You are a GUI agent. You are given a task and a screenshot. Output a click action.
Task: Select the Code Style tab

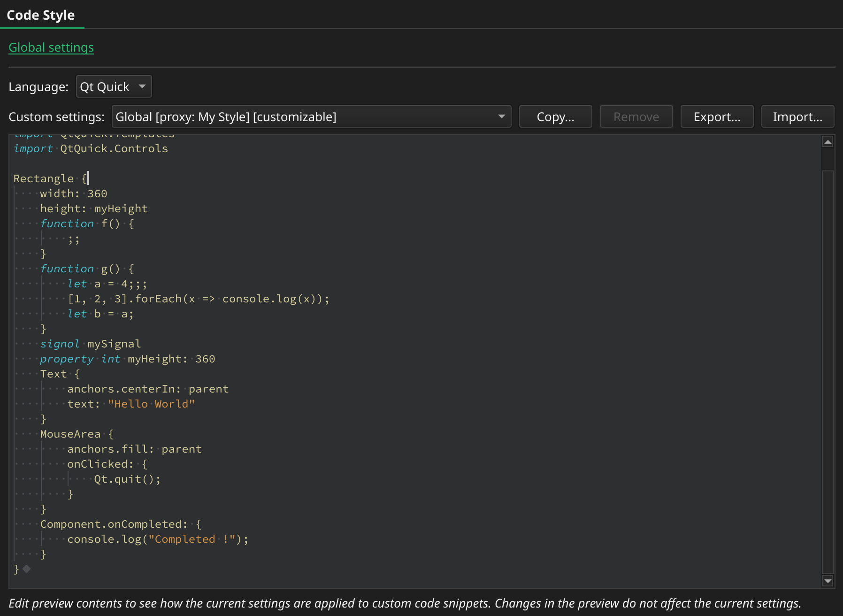40,15
